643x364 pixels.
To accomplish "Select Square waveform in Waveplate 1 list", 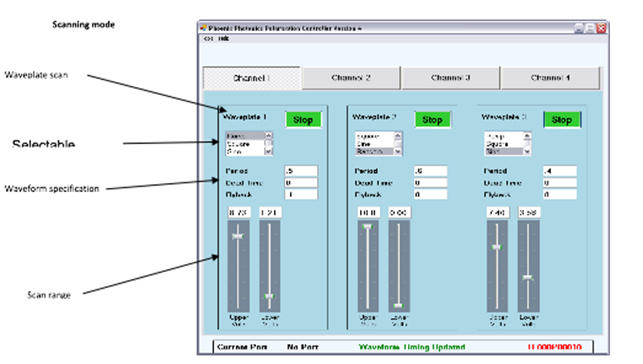I will (245, 144).
